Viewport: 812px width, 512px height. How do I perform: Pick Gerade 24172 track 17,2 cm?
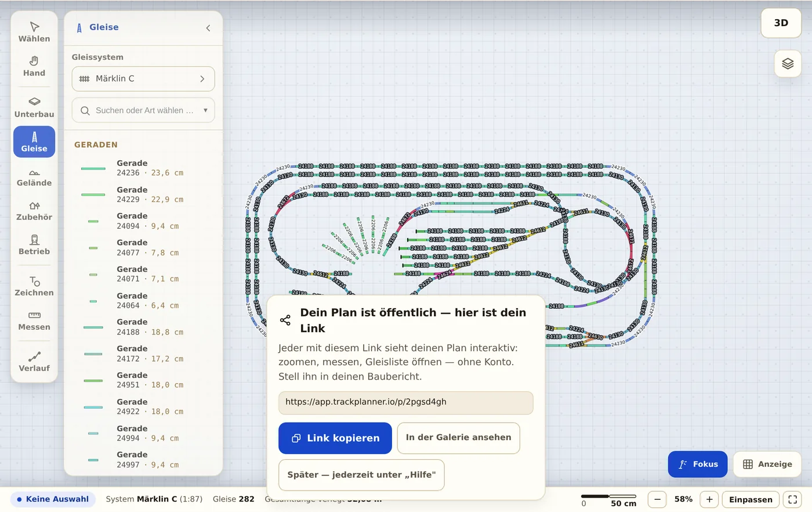pos(143,354)
